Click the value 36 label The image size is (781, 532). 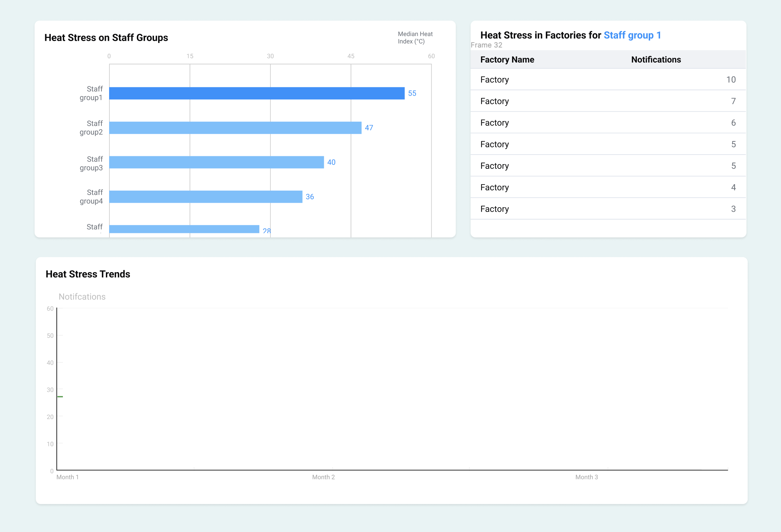pyautogui.click(x=310, y=197)
